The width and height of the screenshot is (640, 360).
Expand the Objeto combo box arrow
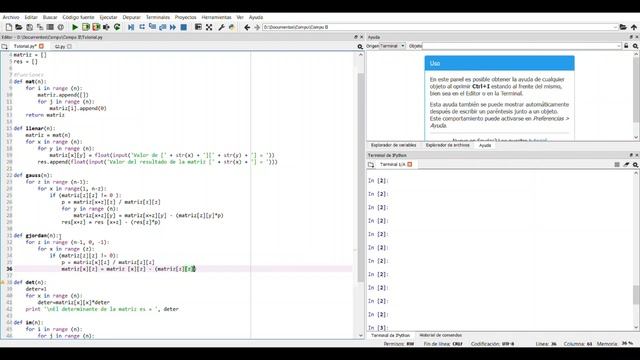[x=619, y=46]
